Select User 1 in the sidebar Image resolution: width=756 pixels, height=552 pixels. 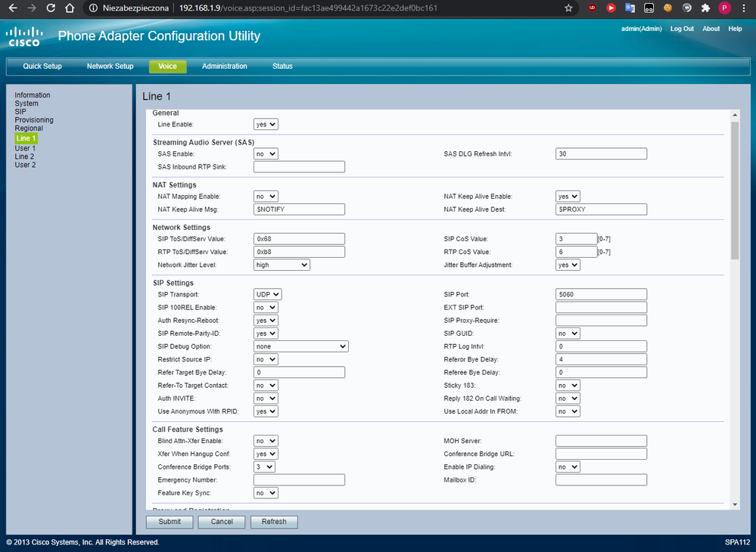click(25, 148)
